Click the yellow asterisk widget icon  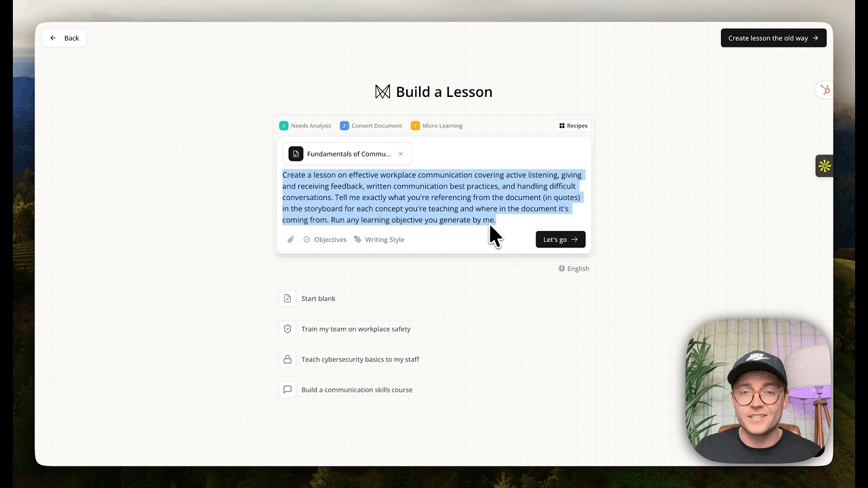[824, 165]
